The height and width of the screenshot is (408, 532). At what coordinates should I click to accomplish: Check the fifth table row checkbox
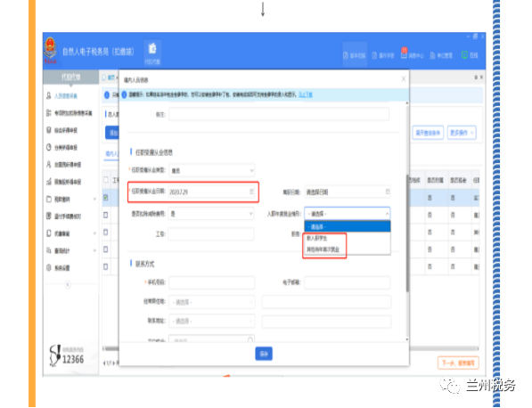(106, 266)
